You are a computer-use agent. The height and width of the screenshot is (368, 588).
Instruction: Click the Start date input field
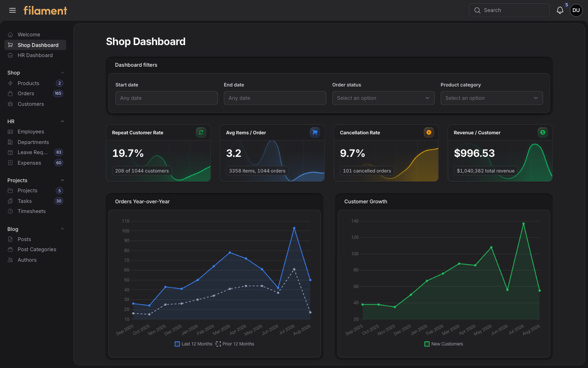tap(166, 98)
